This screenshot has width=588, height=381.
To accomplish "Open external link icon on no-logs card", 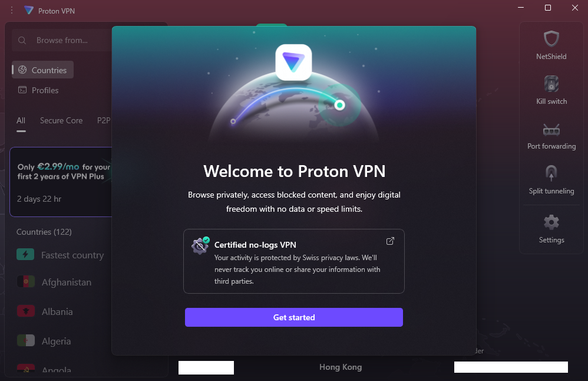I will tap(390, 241).
